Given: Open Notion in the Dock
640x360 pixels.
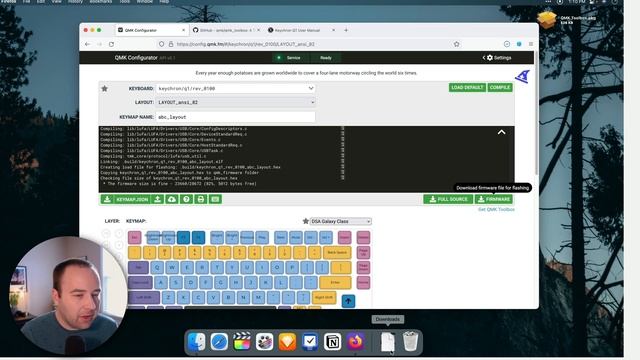Looking at the screenshot, I should (333, 342).
